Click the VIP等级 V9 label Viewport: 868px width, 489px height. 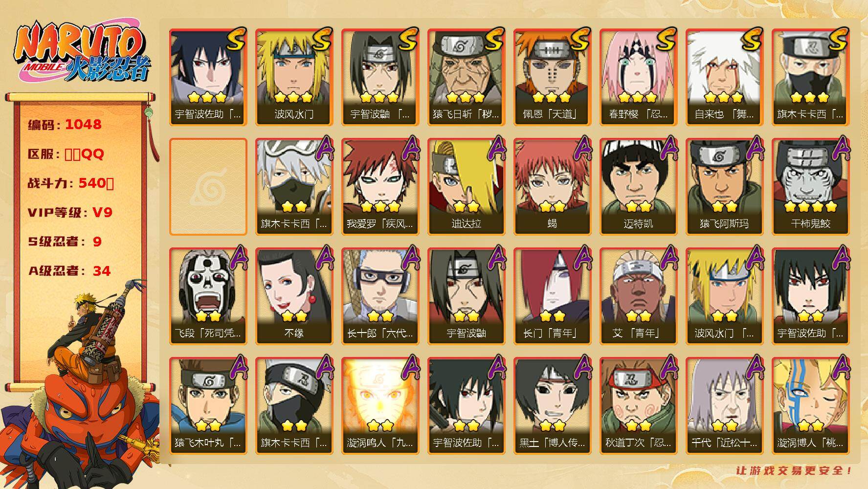[x=70, y=212]
